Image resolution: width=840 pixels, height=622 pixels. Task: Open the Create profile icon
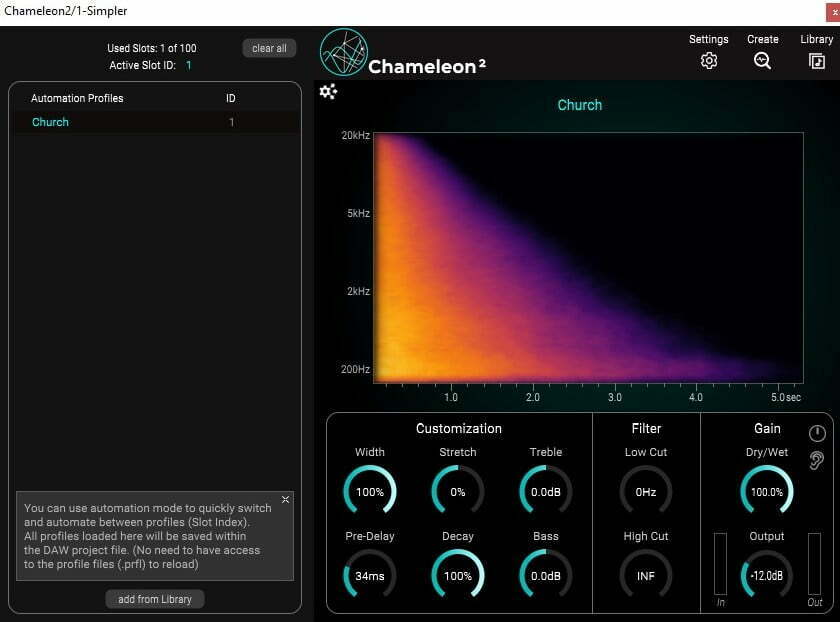click(x=763, y=61)
